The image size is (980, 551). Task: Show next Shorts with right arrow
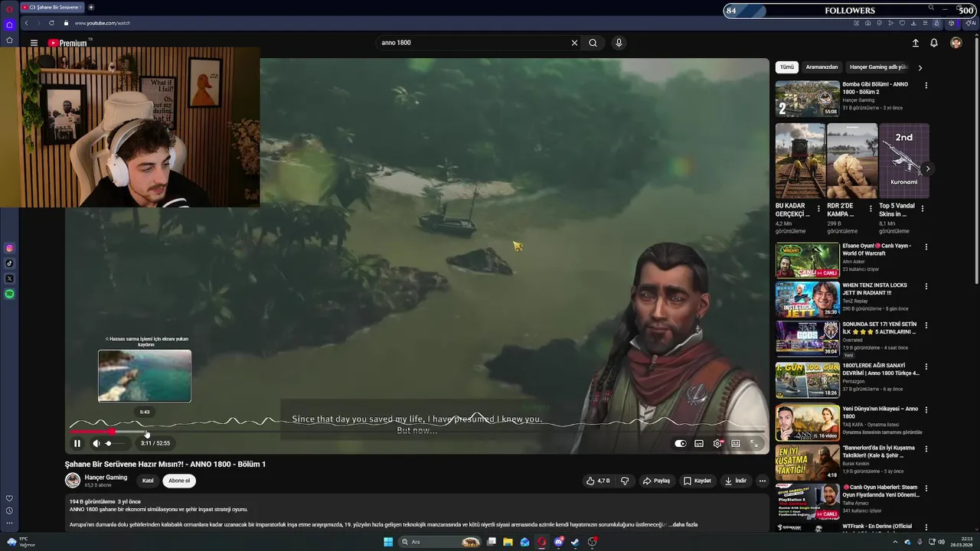[x=927, y=168]
